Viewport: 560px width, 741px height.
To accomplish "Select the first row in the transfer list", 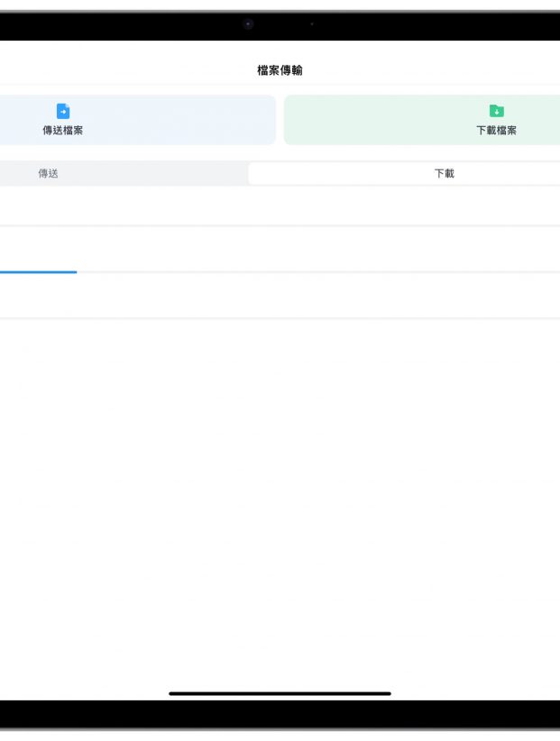I will (280, 206).
